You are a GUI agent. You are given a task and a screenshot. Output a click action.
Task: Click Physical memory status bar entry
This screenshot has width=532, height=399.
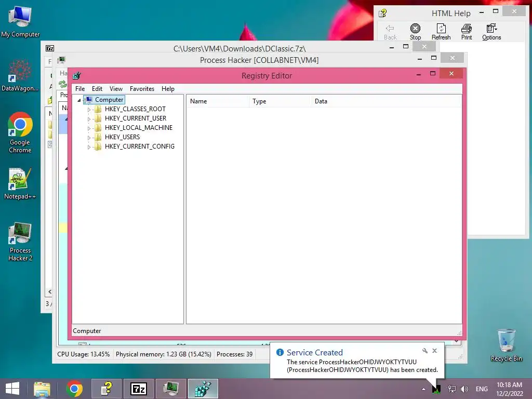pos(164,354)
